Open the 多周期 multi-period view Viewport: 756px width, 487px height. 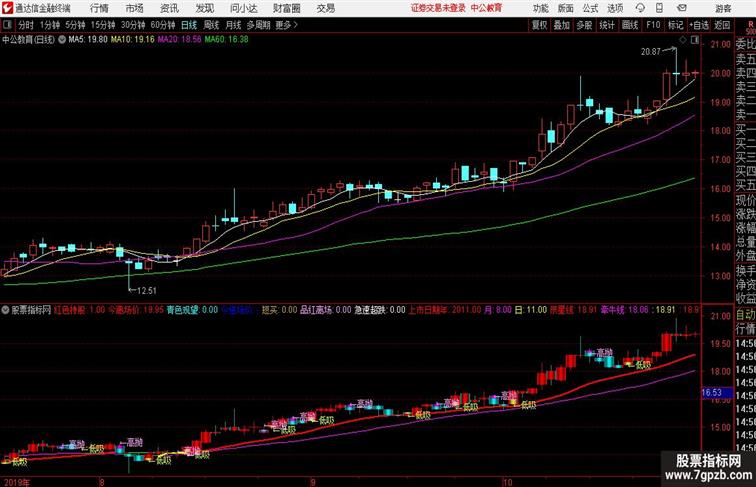(x=258, y=25)
